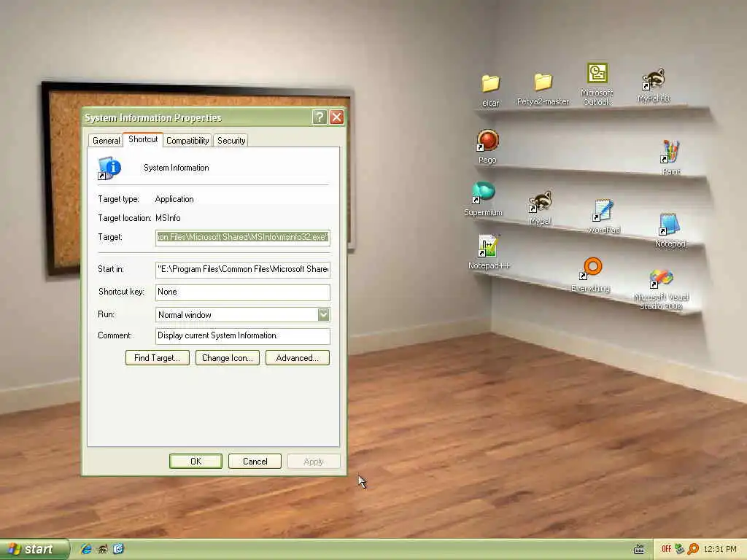
Task: Select the Shortcut tab
Action: [x=143, y=139]
